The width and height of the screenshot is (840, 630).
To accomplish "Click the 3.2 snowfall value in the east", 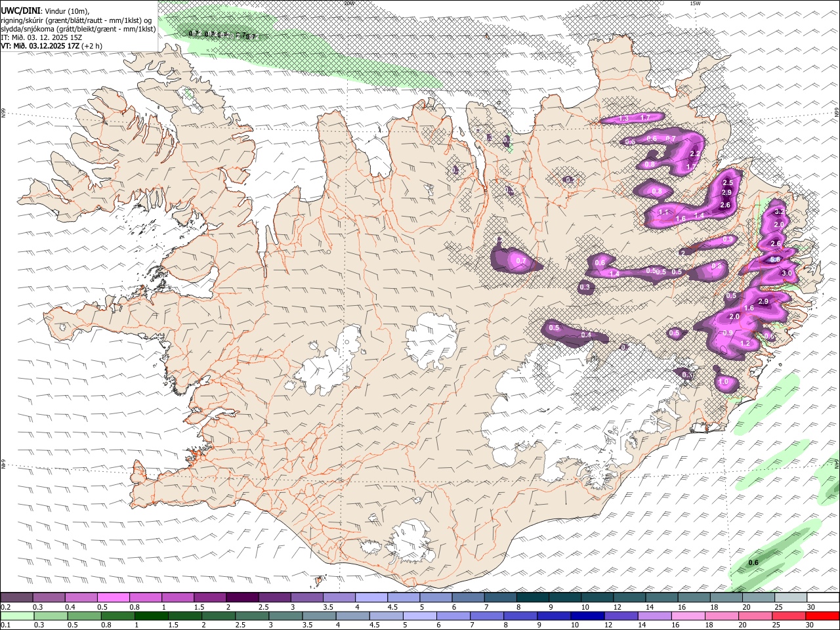I will coord(780,212).
